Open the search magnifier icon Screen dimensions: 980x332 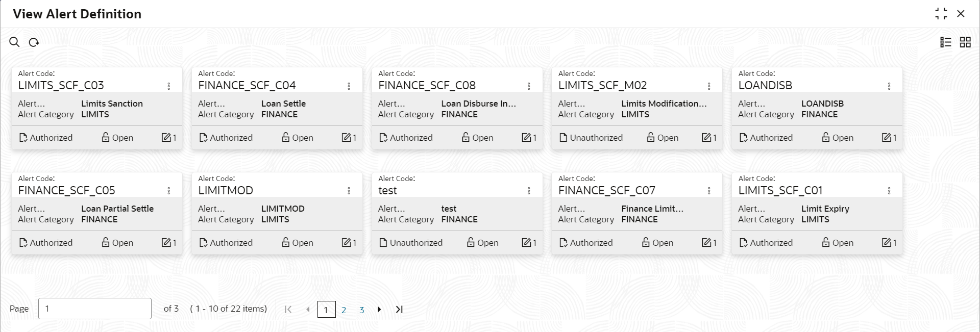14,42
